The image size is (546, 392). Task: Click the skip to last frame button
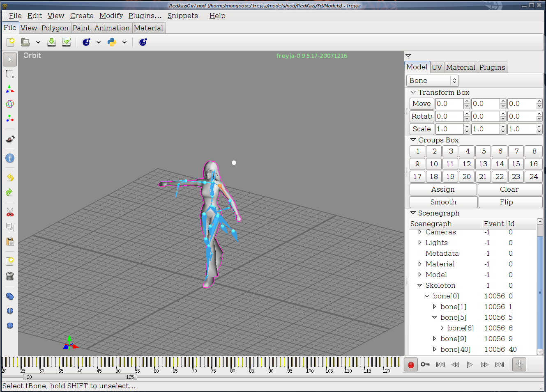[x=499, y=364]
